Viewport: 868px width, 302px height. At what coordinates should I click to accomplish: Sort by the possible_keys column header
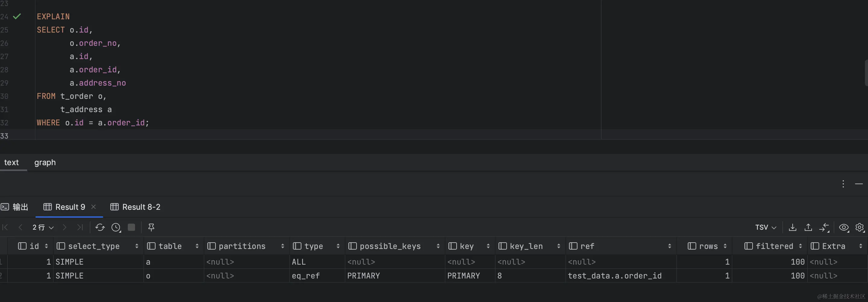(x=394, y=246)
